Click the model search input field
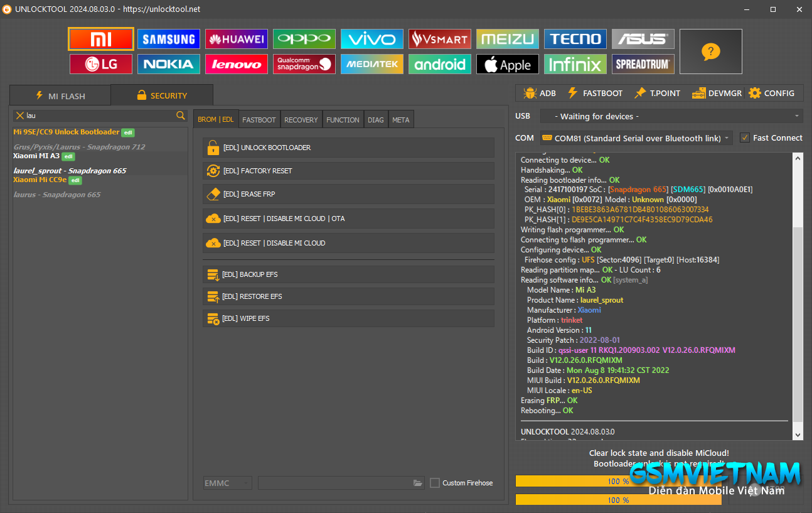The height and width of the screenshot is (513, 812). pyautogui.click(x=100, y=116)
